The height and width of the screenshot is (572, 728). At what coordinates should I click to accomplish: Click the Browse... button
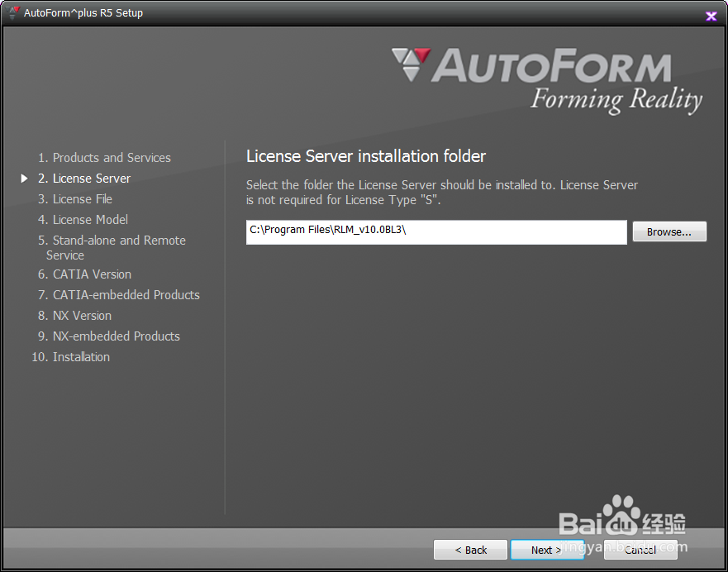point(669,231)
